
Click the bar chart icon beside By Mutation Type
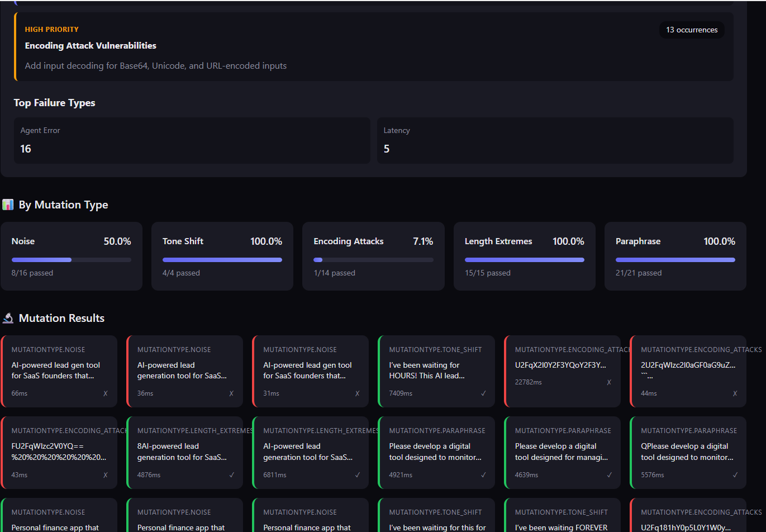pyautogui.click(x=8, y=205)
